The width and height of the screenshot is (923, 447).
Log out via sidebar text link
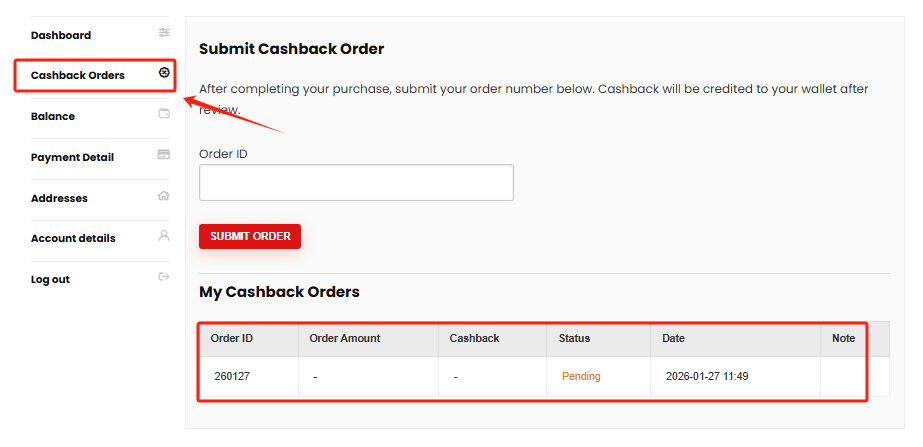coord(50,280)
